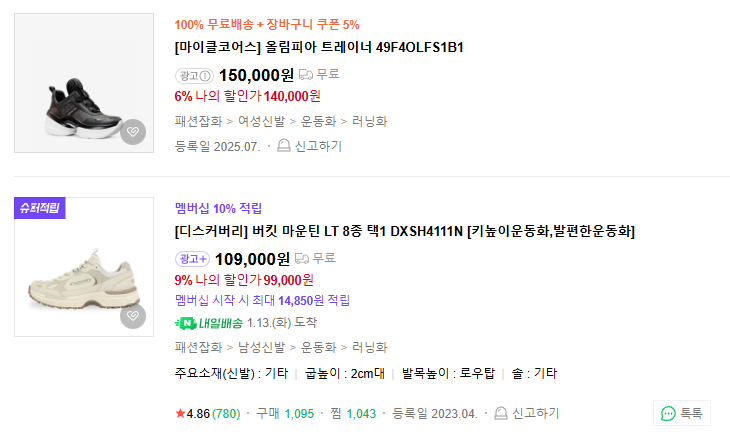Click 러닝화 category under the Discovery listing
Image resolution: width=730 pixels, height=438 pixels.
tap(370, 347)
